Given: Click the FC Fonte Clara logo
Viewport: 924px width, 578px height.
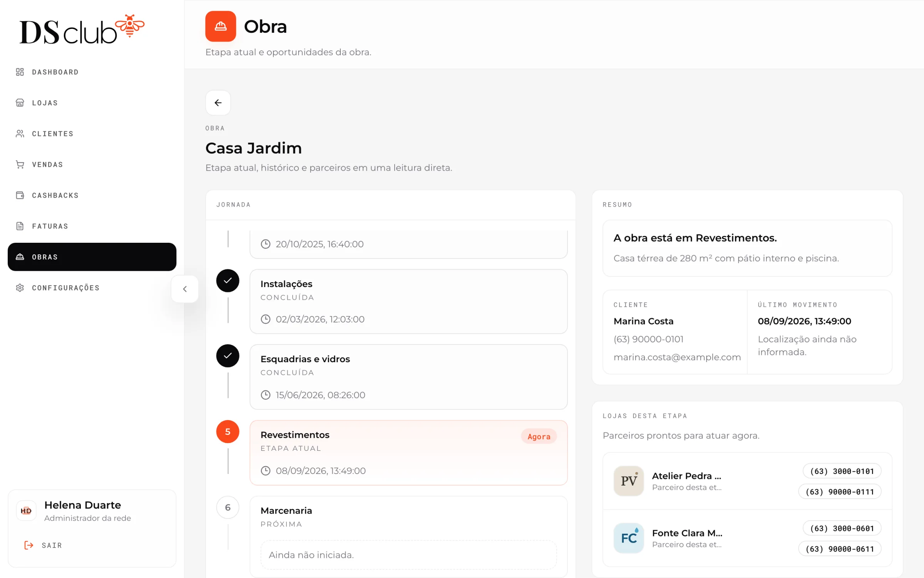Looking at the screenshot, I should (629, 538).
